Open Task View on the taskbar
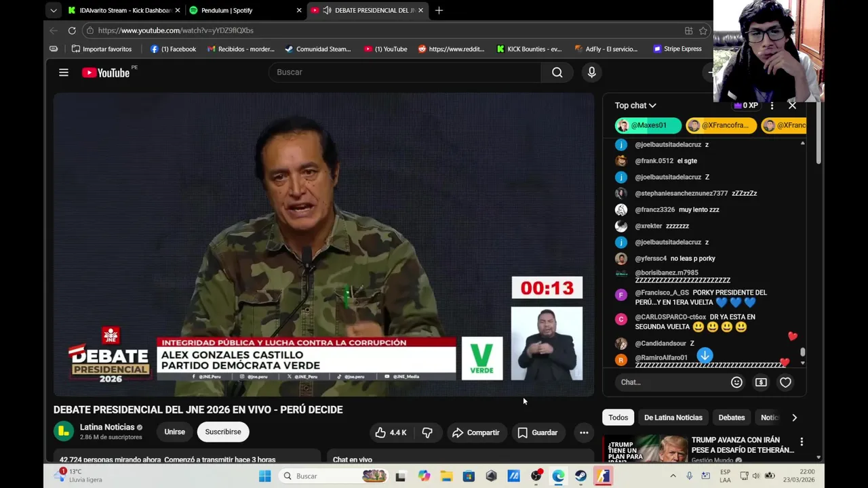The width and height of the screenshot is (868, 488). (401, 476)
